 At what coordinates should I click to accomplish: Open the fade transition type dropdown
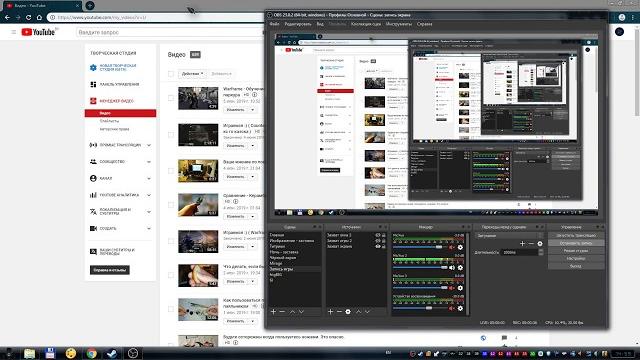(x=509, y=236)
